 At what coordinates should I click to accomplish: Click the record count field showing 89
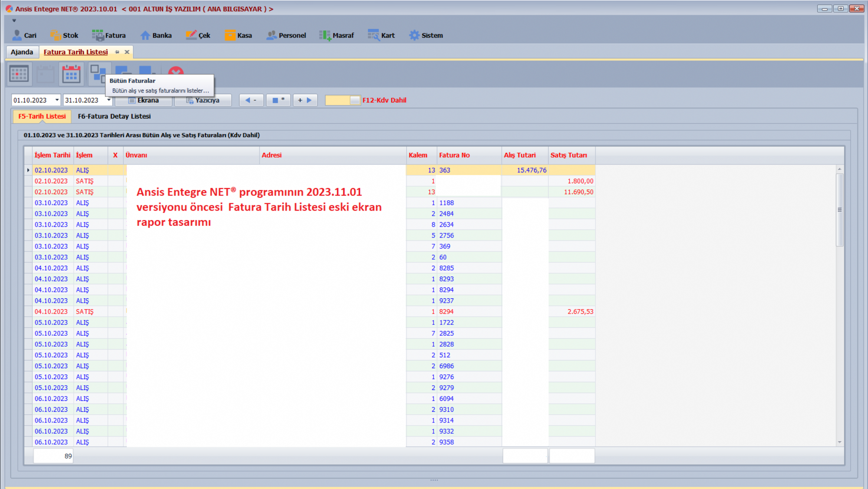click(53, 456)
